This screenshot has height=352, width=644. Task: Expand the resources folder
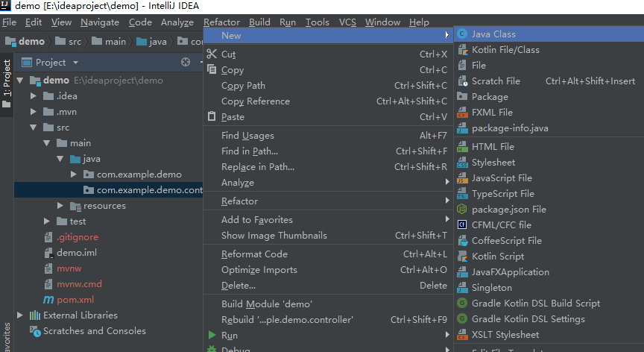(60, 205)
